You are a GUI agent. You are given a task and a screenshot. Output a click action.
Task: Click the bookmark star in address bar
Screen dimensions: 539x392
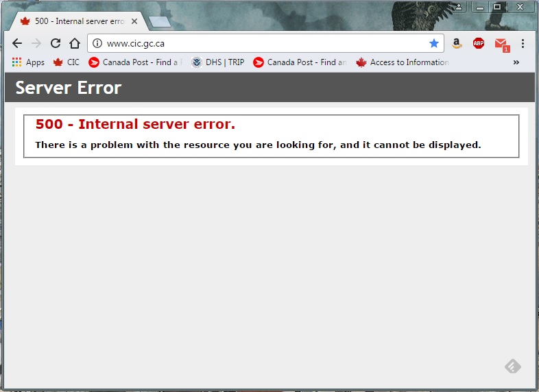433,43
